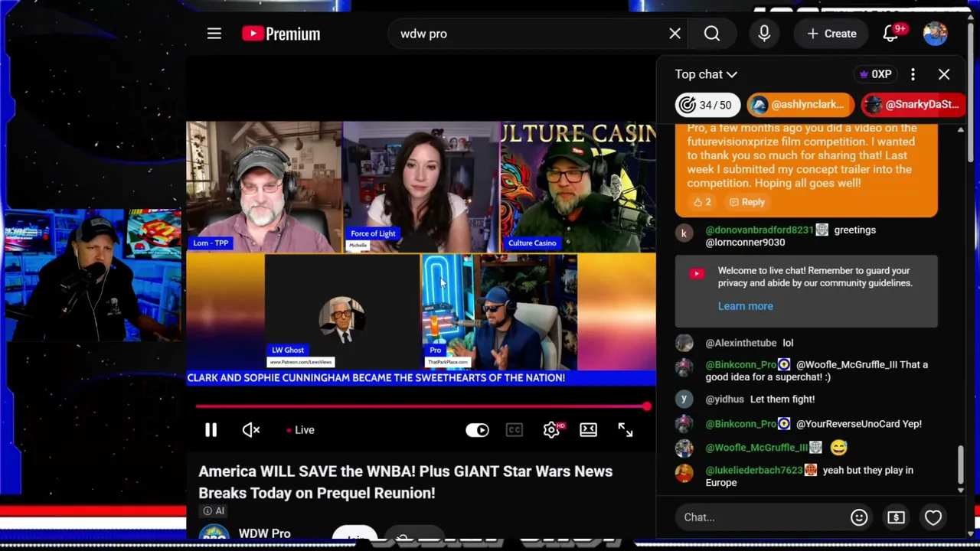The width and height of the screenshot is (980, 551).
Task: Open the WDW Pro channel avatar
Action: point(214,533)
